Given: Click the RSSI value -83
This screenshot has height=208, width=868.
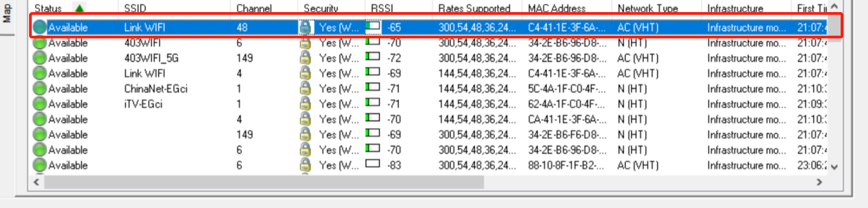Looking at the screenshot, I should [394, 165].
